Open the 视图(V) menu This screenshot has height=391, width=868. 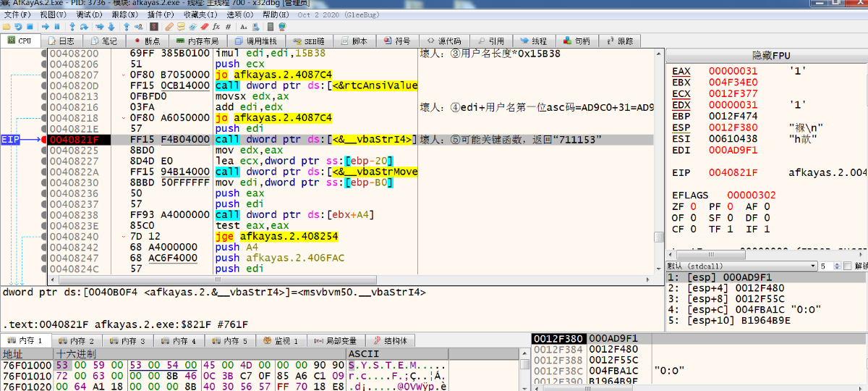pyautogui.click(x=54, y=14)
